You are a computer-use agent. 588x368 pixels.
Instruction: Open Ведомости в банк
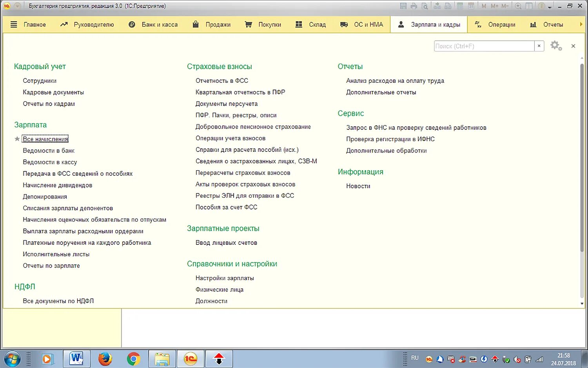tap(49, 151)
